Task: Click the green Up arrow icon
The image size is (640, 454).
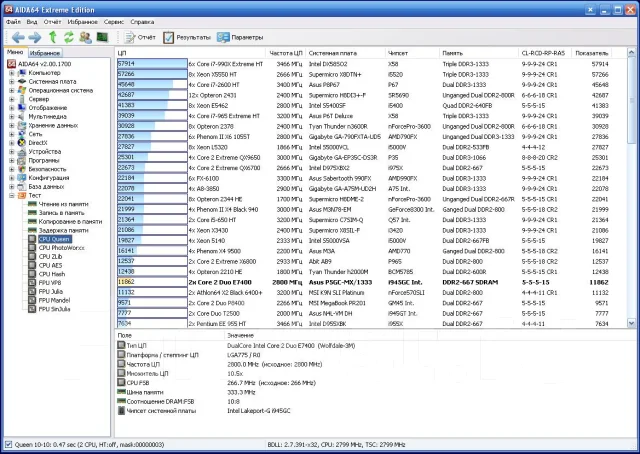Action: [x=53, y=37]
